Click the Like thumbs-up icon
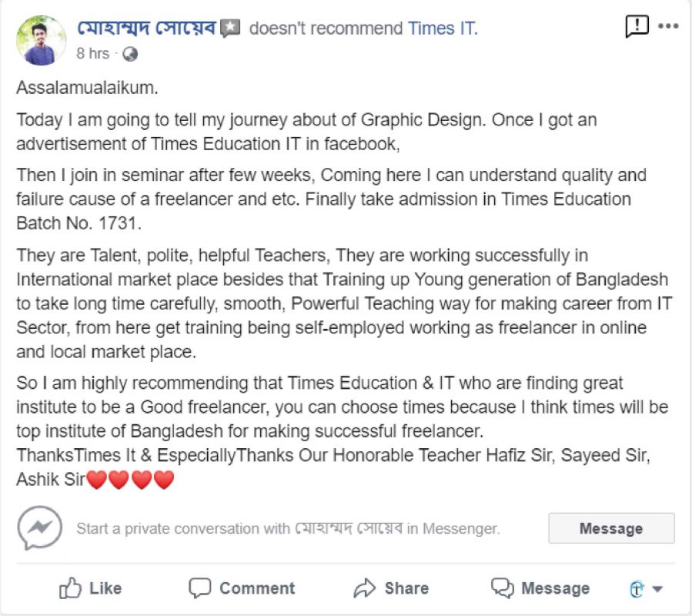Screen dimensions: 692x616 71,588
